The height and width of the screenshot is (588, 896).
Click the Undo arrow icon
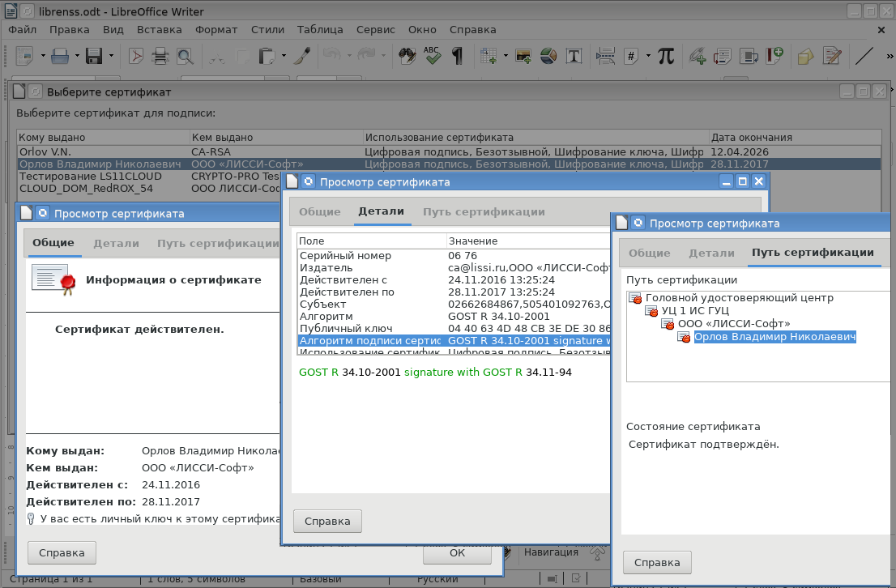332,56
